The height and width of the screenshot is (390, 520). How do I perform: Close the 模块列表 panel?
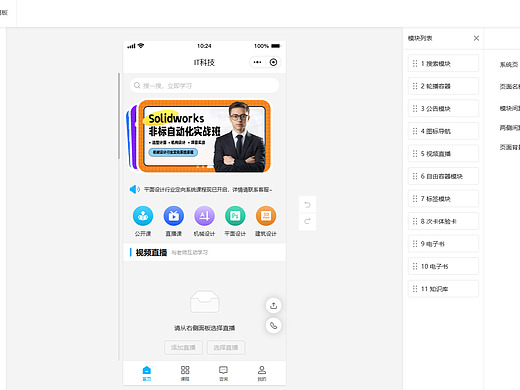[x=476, y=38]
